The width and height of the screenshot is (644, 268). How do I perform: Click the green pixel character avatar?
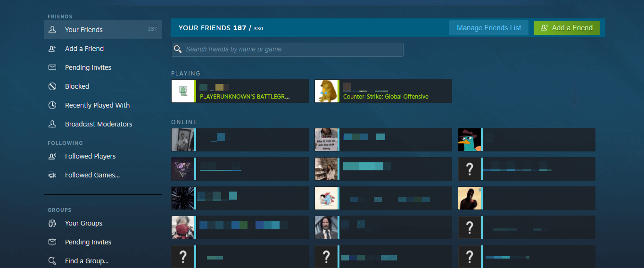183,91
